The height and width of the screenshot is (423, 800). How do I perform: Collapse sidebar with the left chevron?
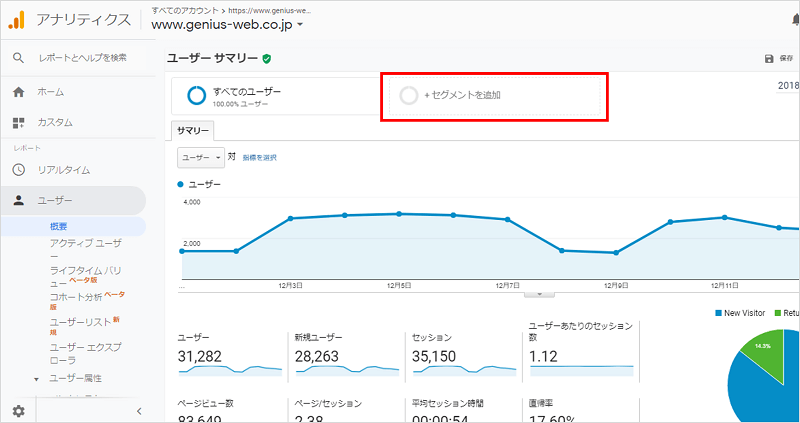tap(139, 411)
